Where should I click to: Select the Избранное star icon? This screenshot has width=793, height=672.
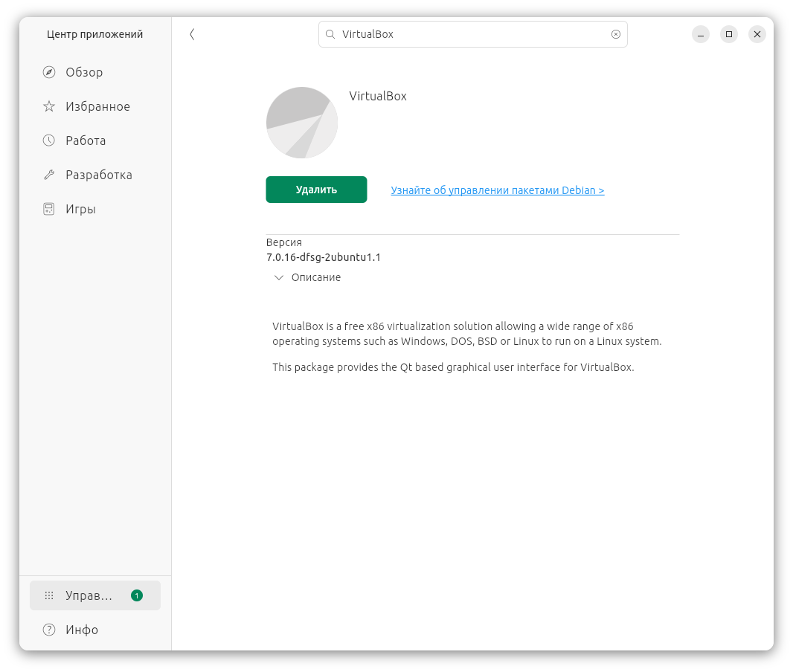(x=49, y=106)
